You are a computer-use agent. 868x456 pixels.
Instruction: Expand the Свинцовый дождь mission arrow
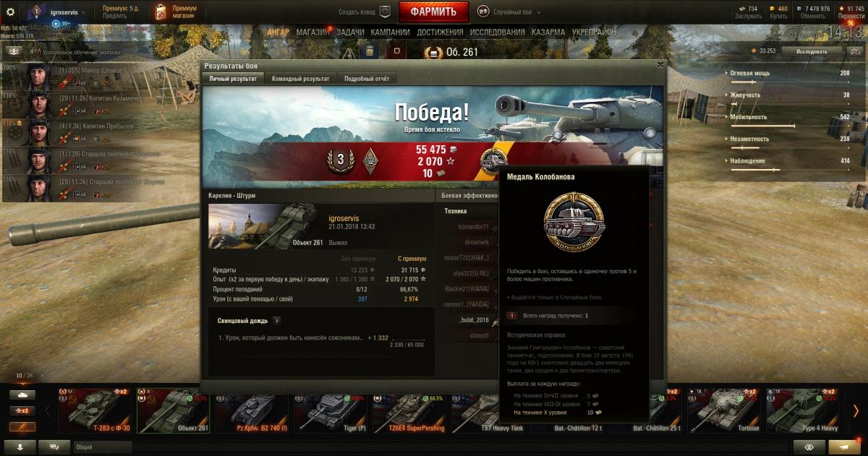(x=277, y=320)
